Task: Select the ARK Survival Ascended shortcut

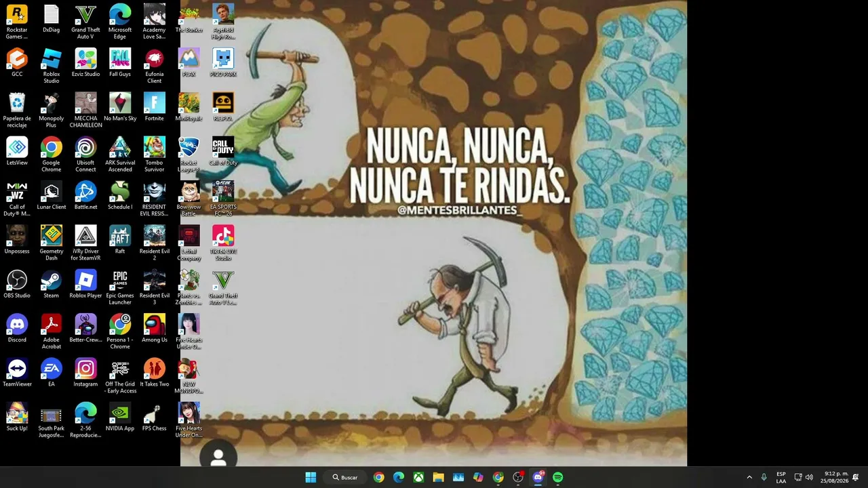Action: point(120,155)
